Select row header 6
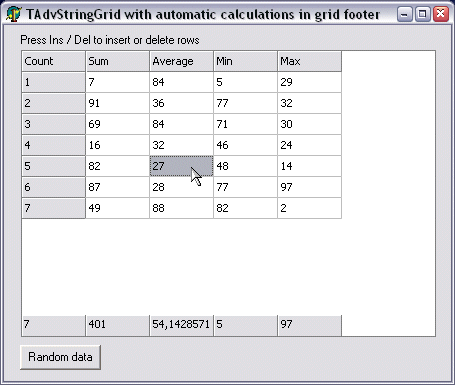This screenshot has height=385, width=455. (x=53, y=187)
